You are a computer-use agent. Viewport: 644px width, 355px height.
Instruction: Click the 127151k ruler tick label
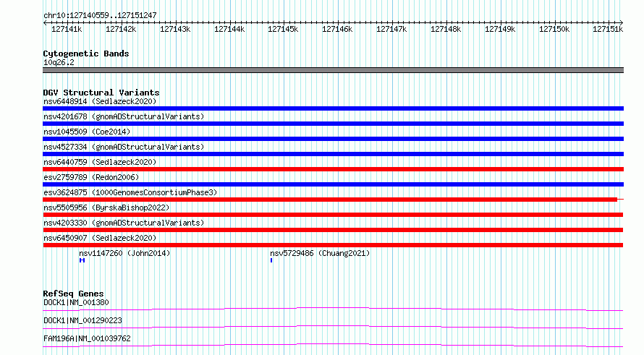coord(608,29)
